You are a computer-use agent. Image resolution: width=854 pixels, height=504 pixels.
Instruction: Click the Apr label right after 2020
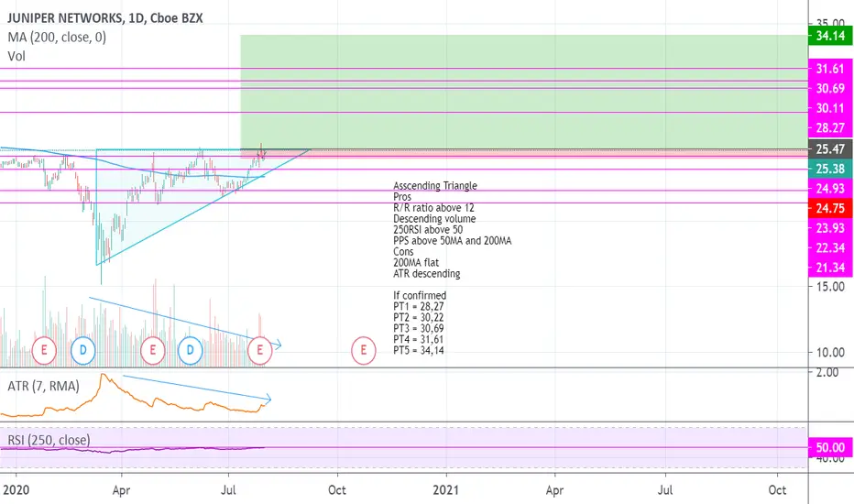coord(121,490)
